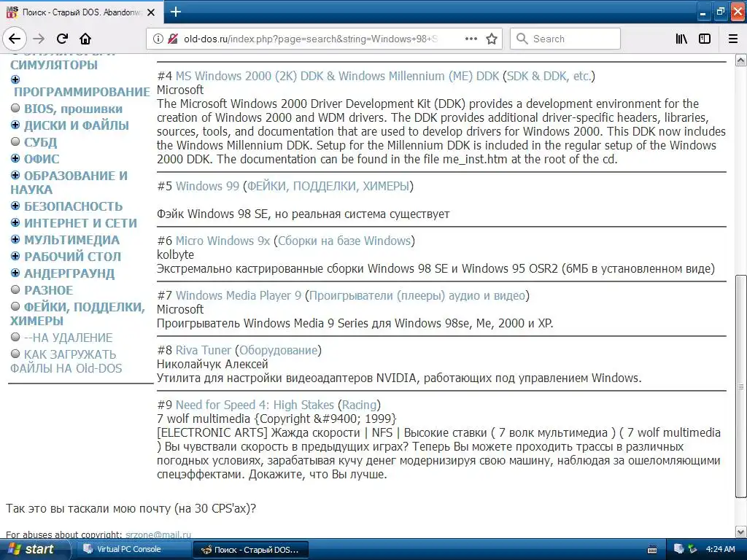The width and height of the screenshot is (747, 560).
Task: Open the Firefox hamburger menu
Action: (x=733, y=39)
